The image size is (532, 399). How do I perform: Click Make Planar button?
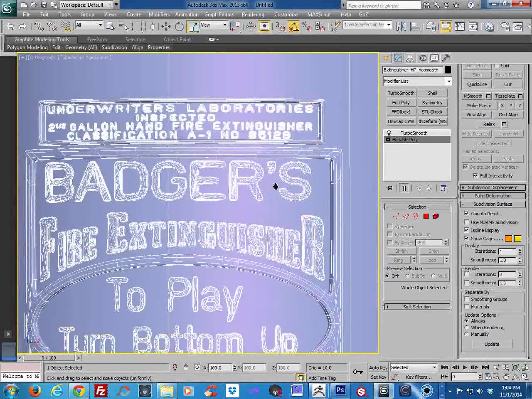479,106
